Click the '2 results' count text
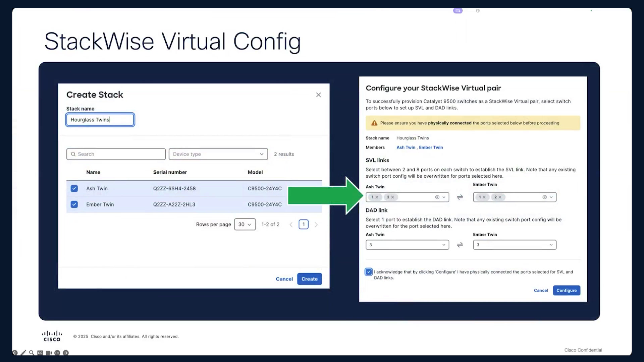Screen dimensions: 644x362 coord(284,154)
